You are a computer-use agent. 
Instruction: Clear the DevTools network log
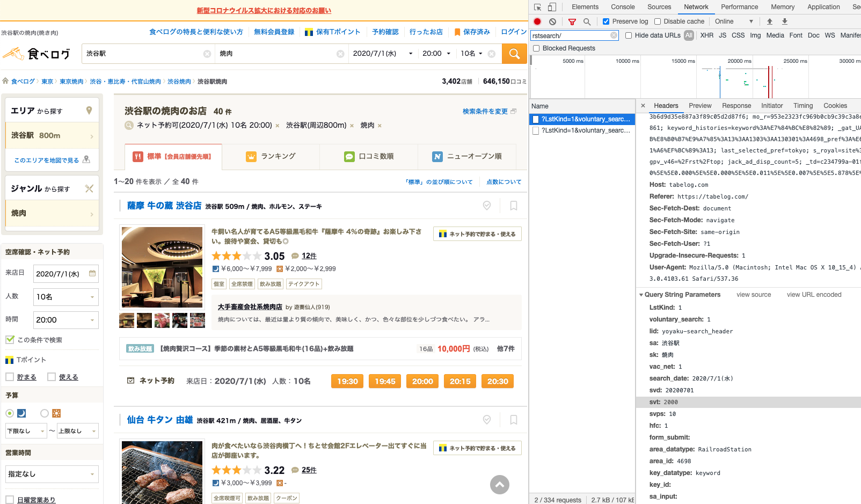tap(552, 21)
